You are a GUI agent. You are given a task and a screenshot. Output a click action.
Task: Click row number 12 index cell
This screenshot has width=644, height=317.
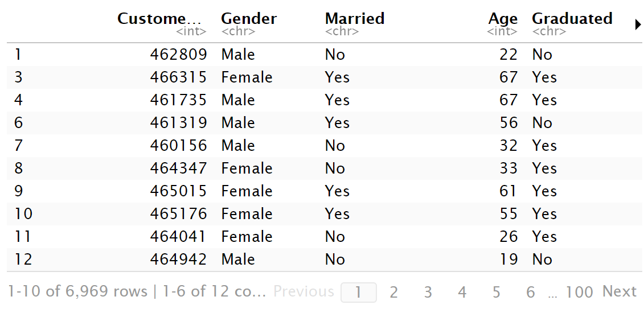[x=23, y=260]
